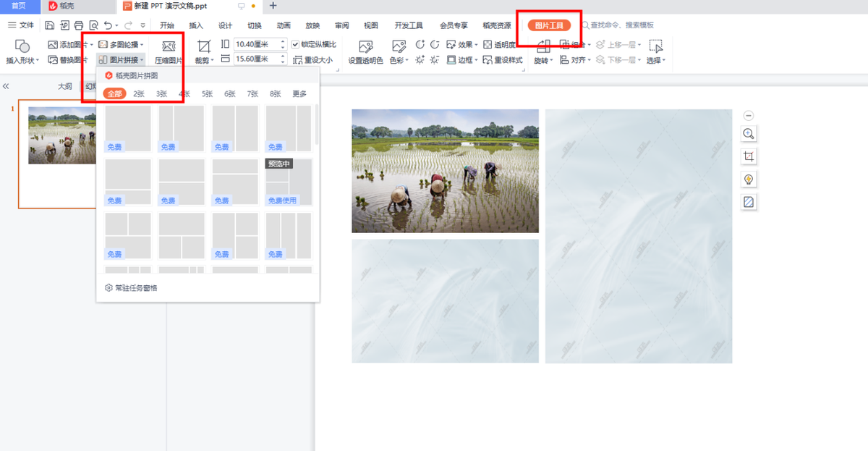This screenshot has height=451, width=868.
Task: Click the Redo arrow icon
Action: (129, 25)
